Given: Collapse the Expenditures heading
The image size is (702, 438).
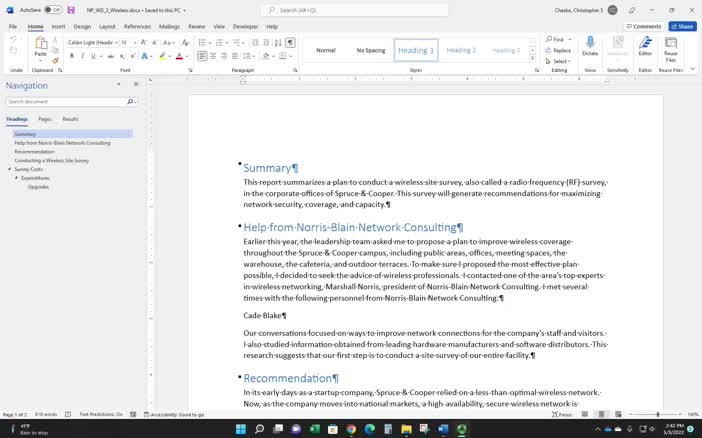Looking at the screenshot, I should 16,178.
